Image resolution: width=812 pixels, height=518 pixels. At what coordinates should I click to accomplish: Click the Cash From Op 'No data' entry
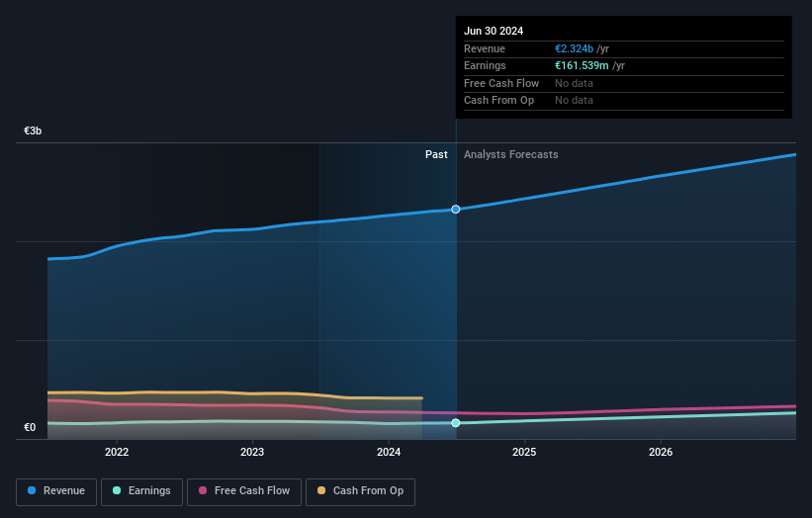coord(575,101)
